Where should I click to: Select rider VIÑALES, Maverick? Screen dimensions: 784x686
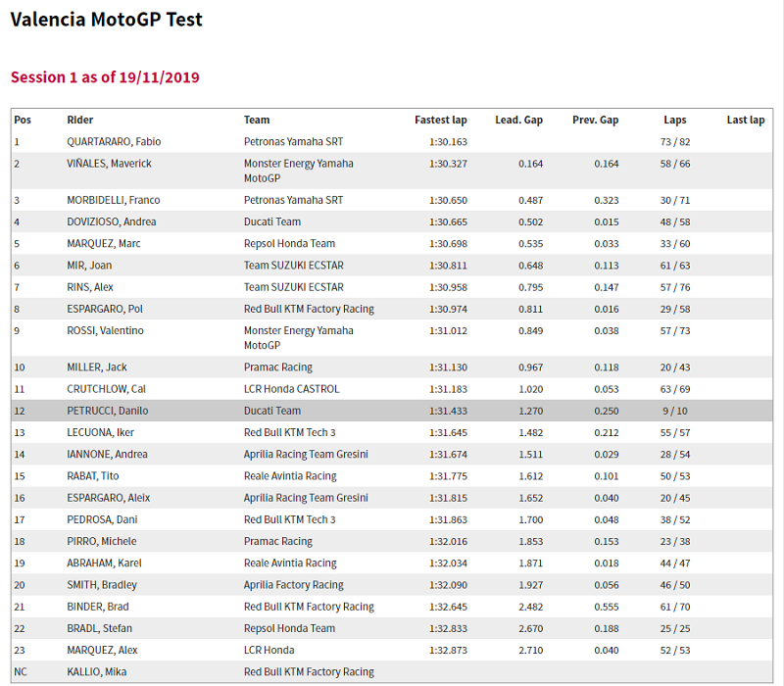click(x=109, y=164)
